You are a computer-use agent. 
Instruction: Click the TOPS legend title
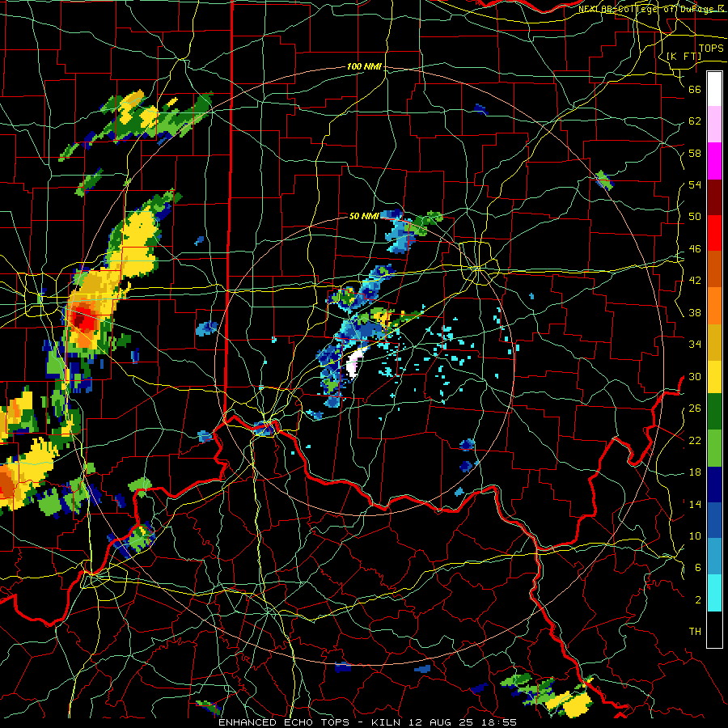tap(711, 49)
